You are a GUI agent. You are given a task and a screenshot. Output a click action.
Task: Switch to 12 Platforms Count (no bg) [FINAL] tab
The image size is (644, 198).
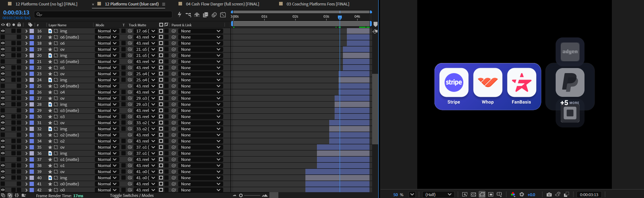(46, 4)
